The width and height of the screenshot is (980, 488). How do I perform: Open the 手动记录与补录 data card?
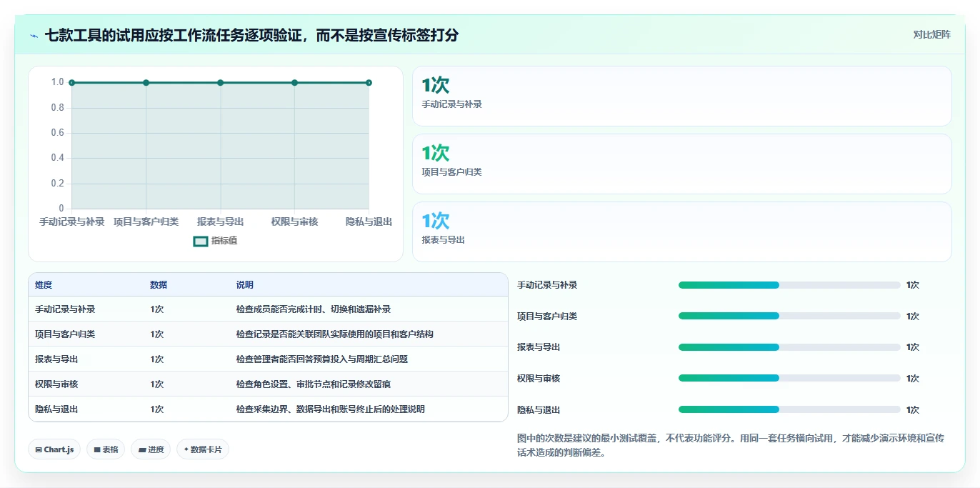click(682, 96)
